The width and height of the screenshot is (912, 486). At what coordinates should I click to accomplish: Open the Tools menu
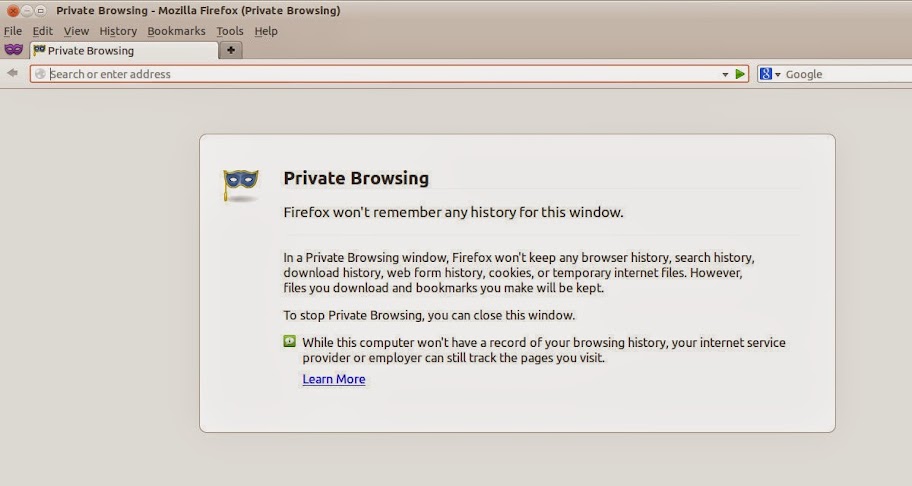coord(230,31)
